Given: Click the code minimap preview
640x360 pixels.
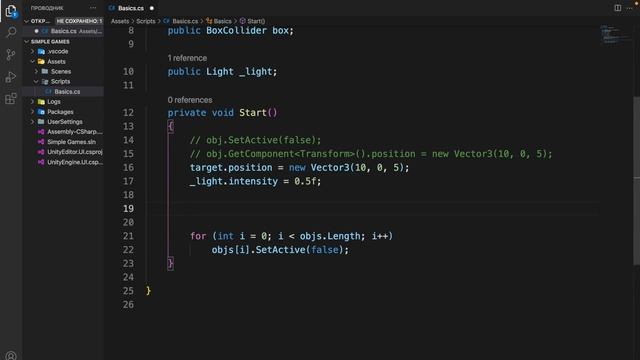Looking at the screenshot, I should (x=615, y=35).
